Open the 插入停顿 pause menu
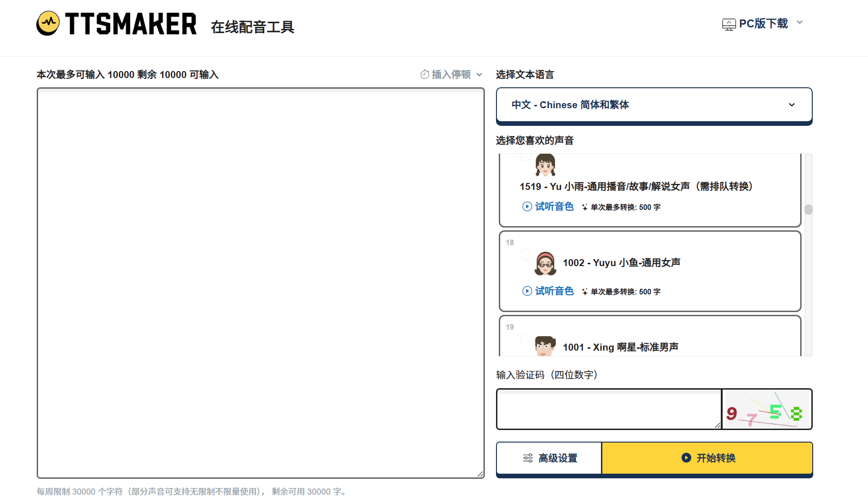 point(451,74)
